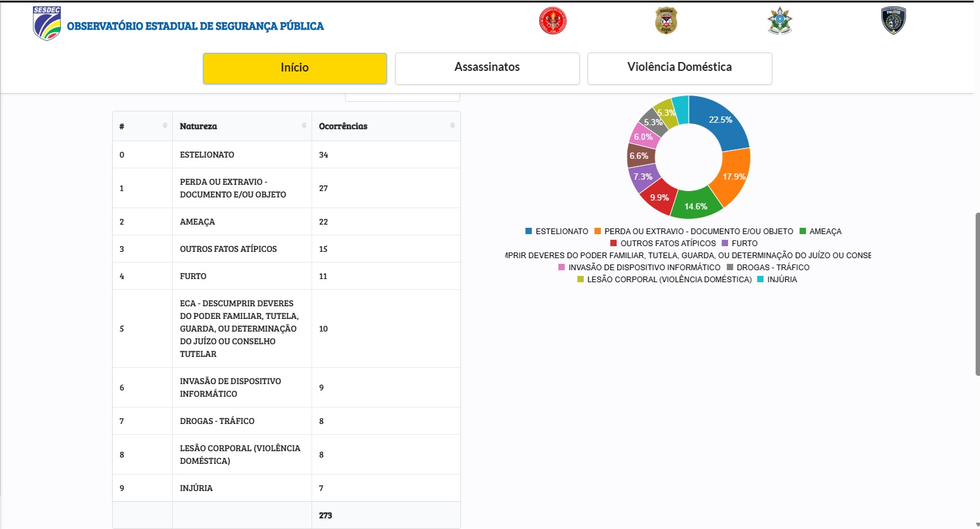The image size is (980, 529).
Task: Click Observatório Estadual de Segurança Pública title
Action: (195, 27)
